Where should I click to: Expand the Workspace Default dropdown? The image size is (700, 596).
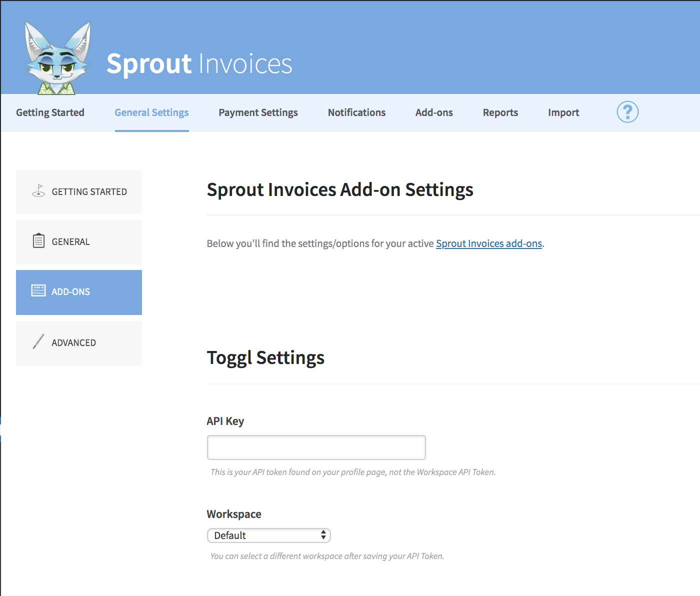269,535
